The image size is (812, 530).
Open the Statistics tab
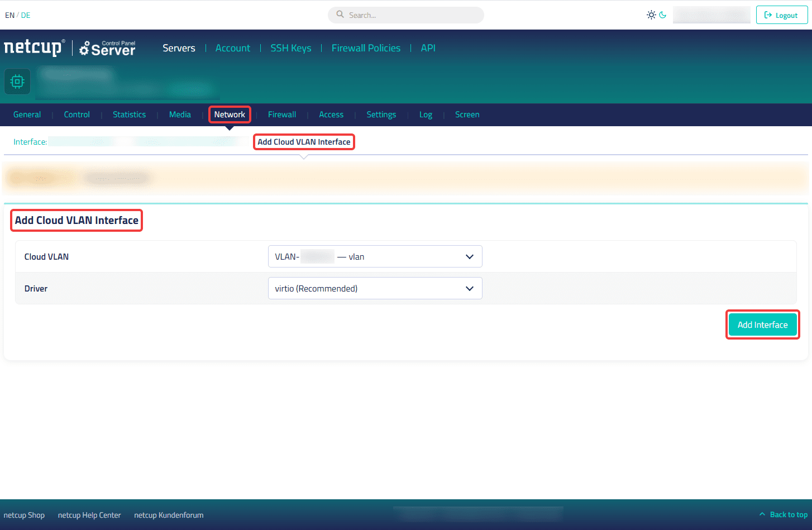[x=129, y=114]
